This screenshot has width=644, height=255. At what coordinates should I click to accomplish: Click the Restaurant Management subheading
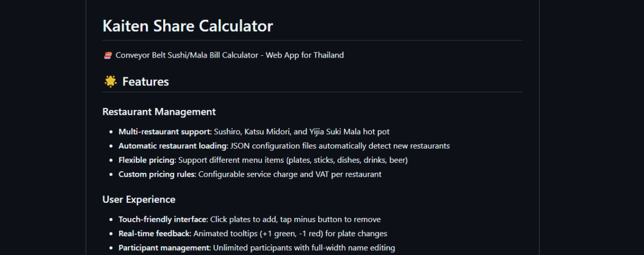[159, 112]
